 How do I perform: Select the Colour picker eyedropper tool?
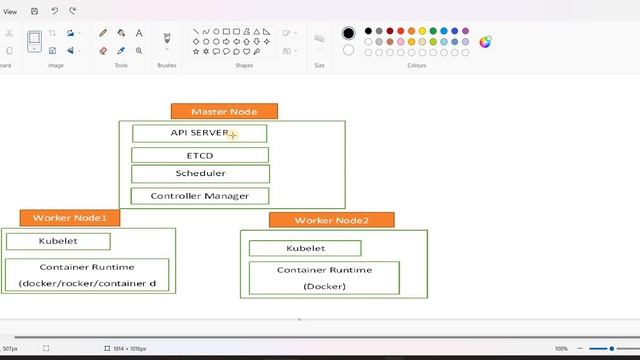(x=121, y=51)
